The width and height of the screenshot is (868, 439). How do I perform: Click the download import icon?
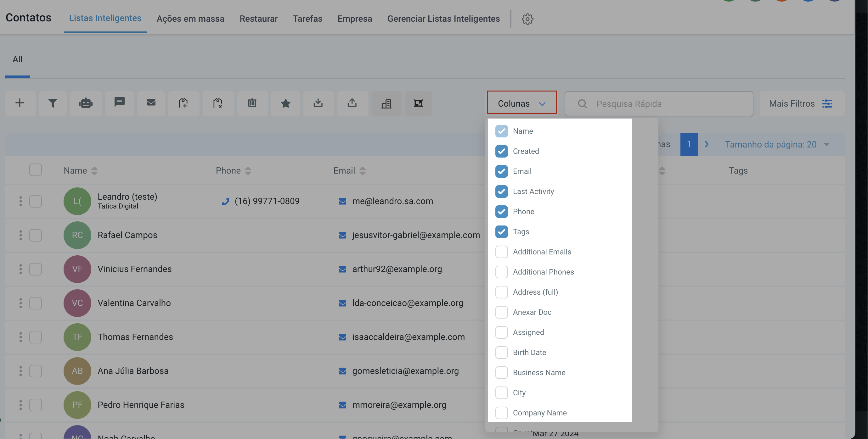[318, 103]
